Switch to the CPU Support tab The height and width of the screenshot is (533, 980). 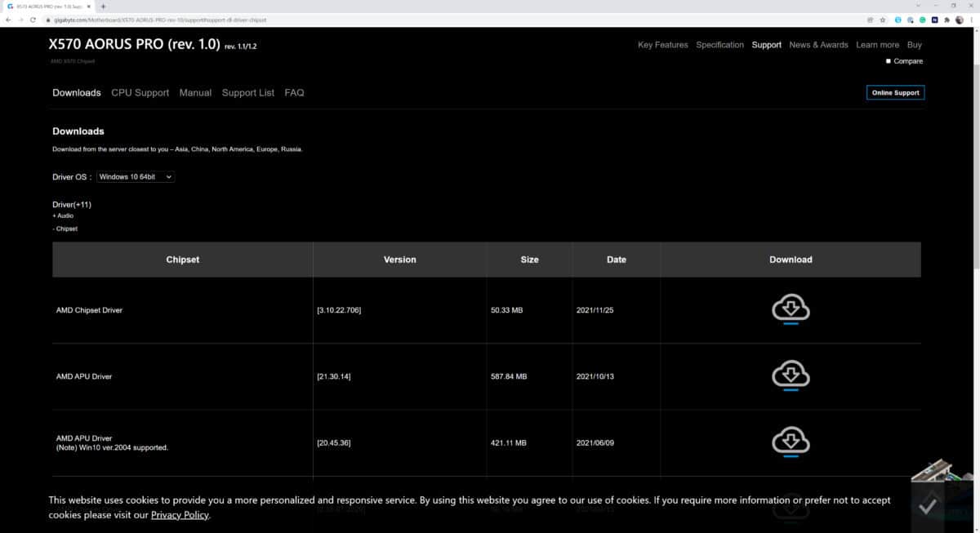click(140, 93)
